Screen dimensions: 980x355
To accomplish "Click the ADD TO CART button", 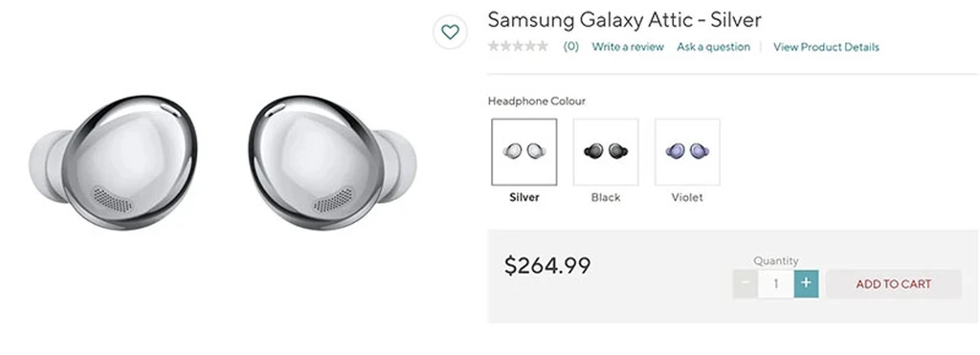I will pyautogui.click(x=894, y=284).
